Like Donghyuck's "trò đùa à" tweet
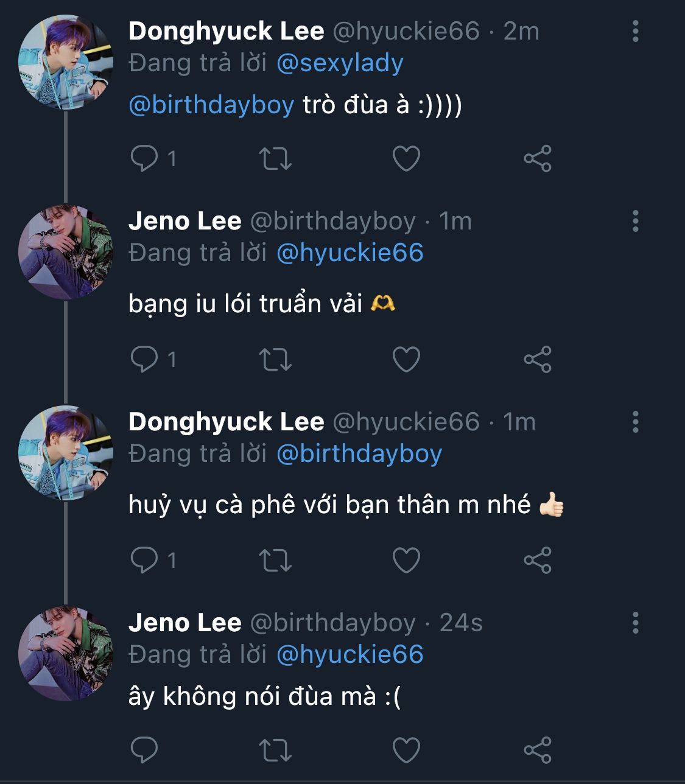This screenshot has width=685, height=784. point(406,158)
